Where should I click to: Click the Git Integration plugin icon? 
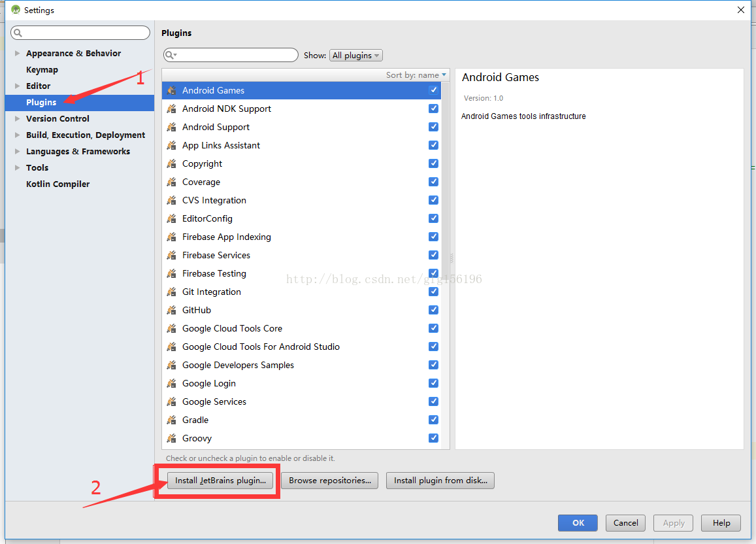tap(171, 292)
